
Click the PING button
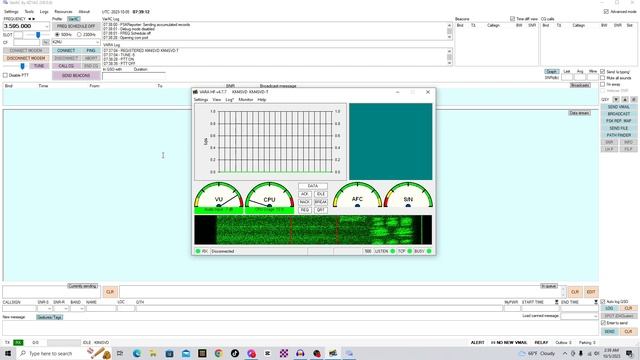[x=91, y=51]
